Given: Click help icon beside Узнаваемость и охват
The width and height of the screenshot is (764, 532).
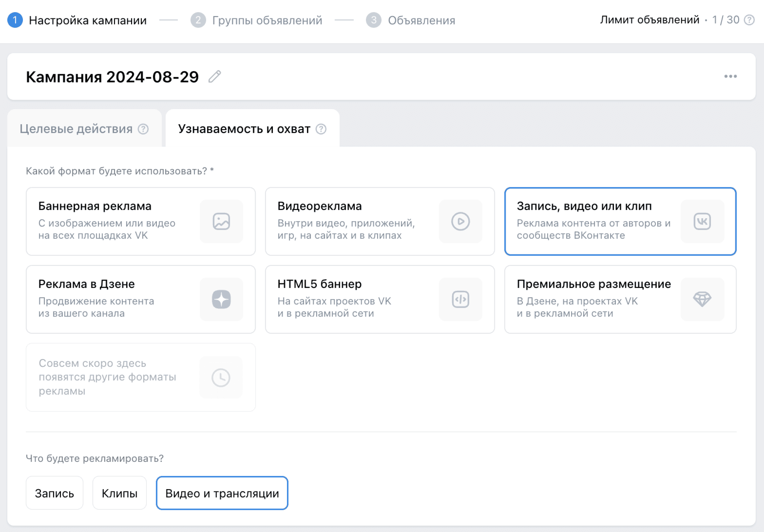Looking at the screenshot, I should 321,129.
